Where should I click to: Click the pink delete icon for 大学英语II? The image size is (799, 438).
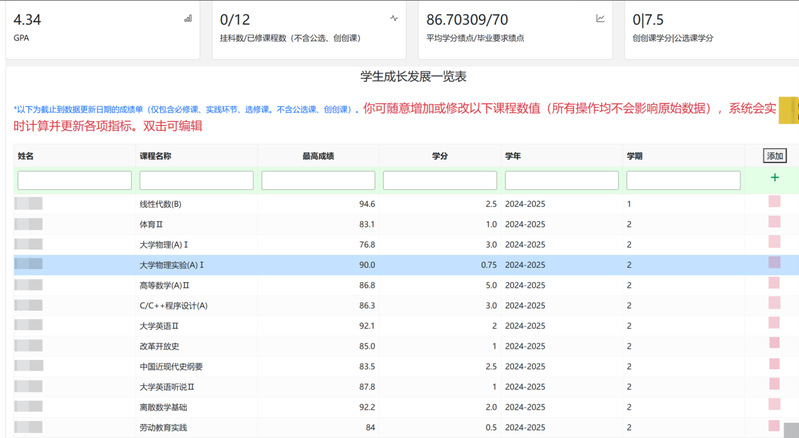click(774, 325)
